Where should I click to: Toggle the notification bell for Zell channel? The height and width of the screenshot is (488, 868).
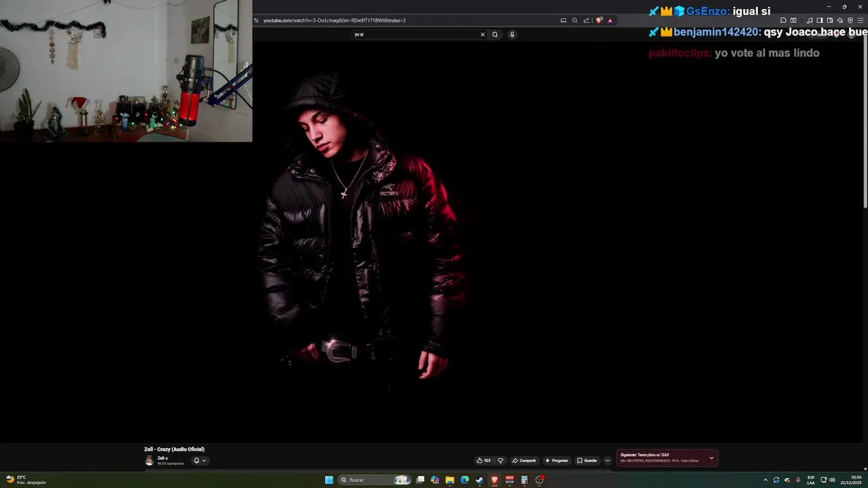pyautogui.click(x=199, y=460)
